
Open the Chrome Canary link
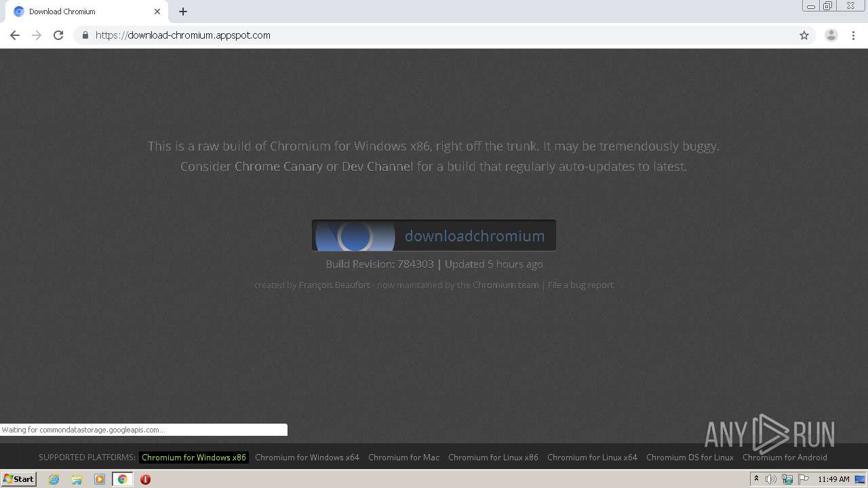(x=279, y=166)
